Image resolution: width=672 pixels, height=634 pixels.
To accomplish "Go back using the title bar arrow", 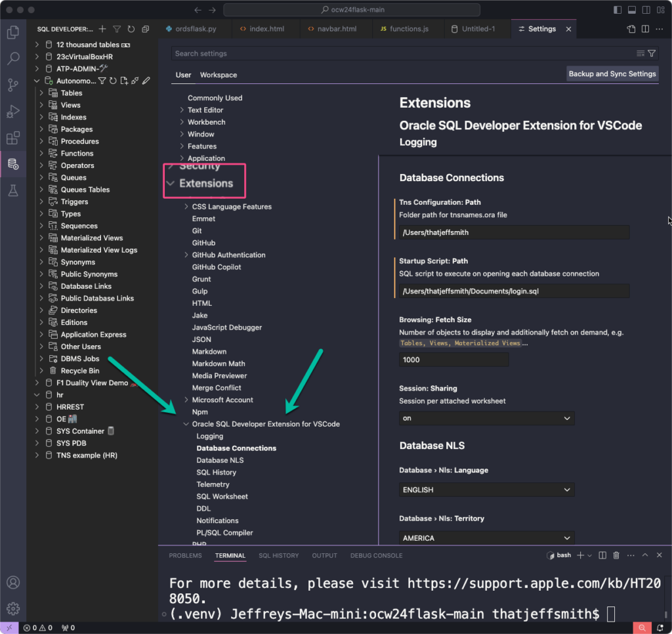I will coord(198,10).
